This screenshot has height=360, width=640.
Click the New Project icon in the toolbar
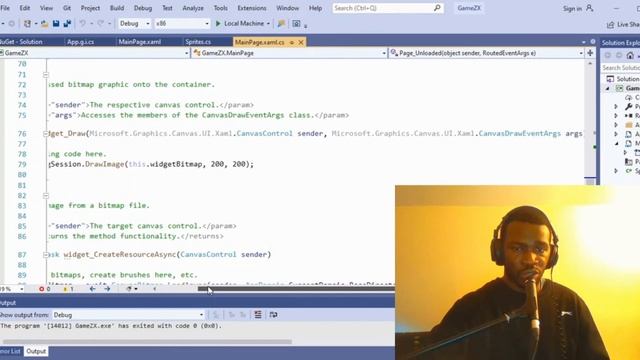click(x=27, y=24)
